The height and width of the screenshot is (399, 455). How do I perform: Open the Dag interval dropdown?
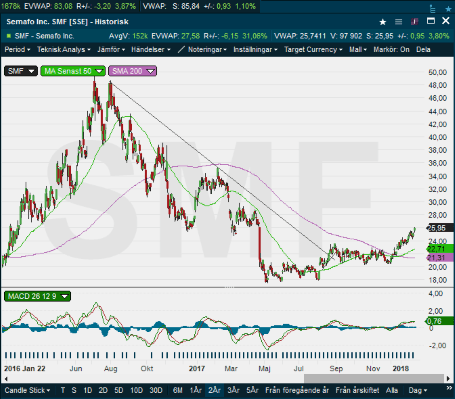pos(418,390)
